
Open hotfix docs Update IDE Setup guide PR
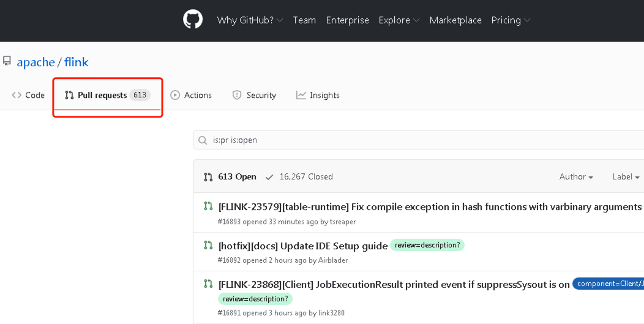tap(303, 246)
